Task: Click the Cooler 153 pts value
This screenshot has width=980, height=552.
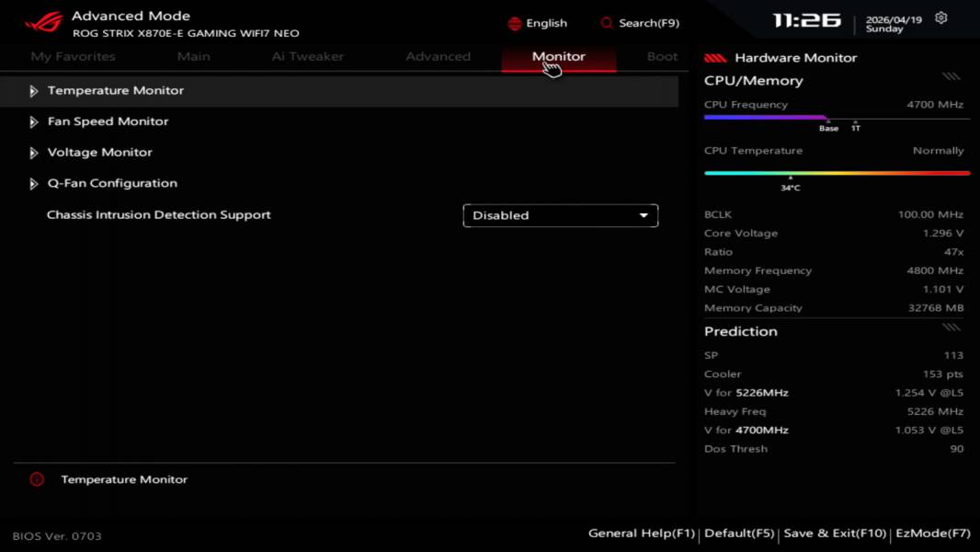Action: [x=943, y=374]
